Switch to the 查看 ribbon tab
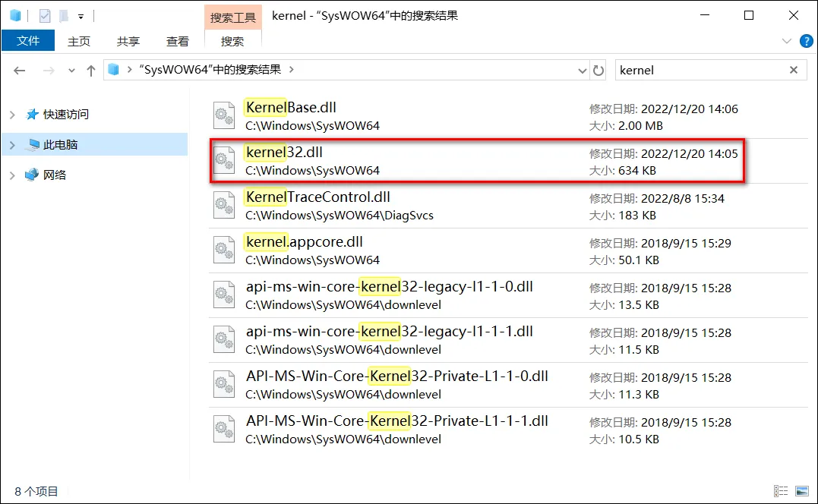The height and width of the screenshot is (504, 818). tap(178, 41)
